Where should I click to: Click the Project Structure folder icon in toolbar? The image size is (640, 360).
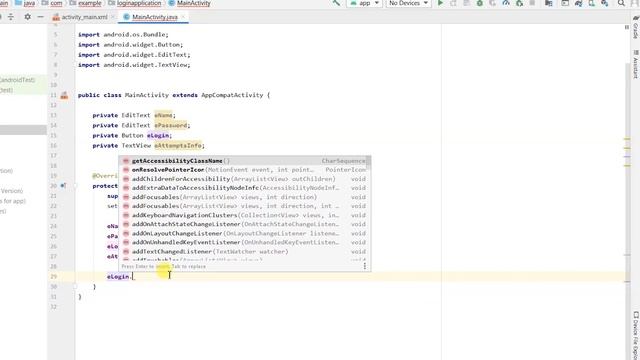click(x=549, y=3)
